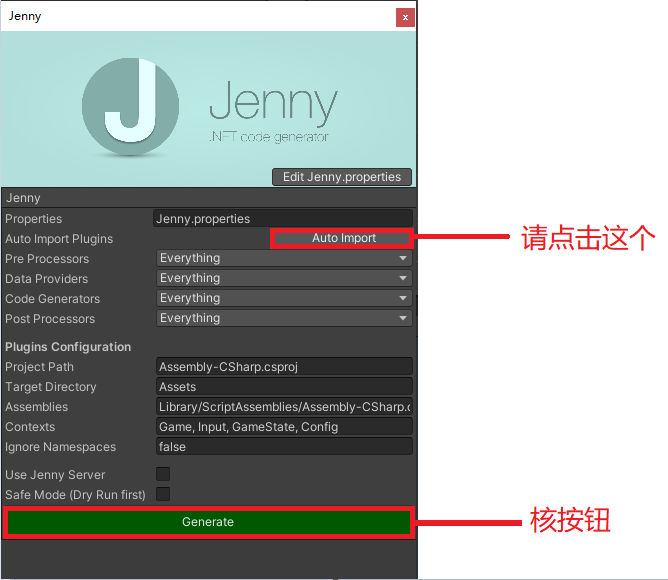Focus the Properties field with Jenny.properties

click(x=283, y=219)
